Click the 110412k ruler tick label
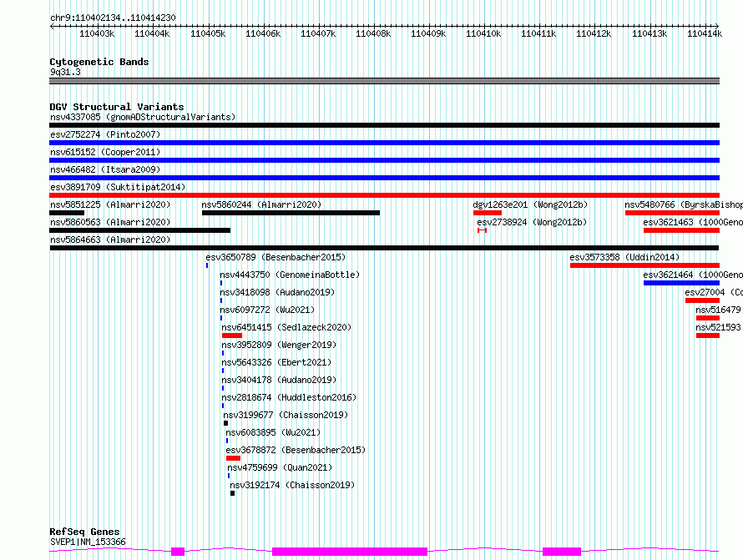Viewport: 743px width, 560px height. 594,33
